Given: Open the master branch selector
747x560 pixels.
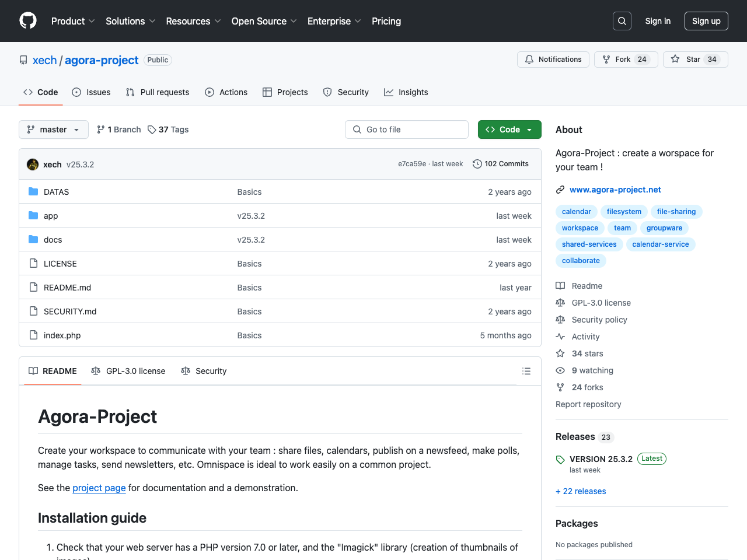Looking at the screenshot, I should pos(54,129).
